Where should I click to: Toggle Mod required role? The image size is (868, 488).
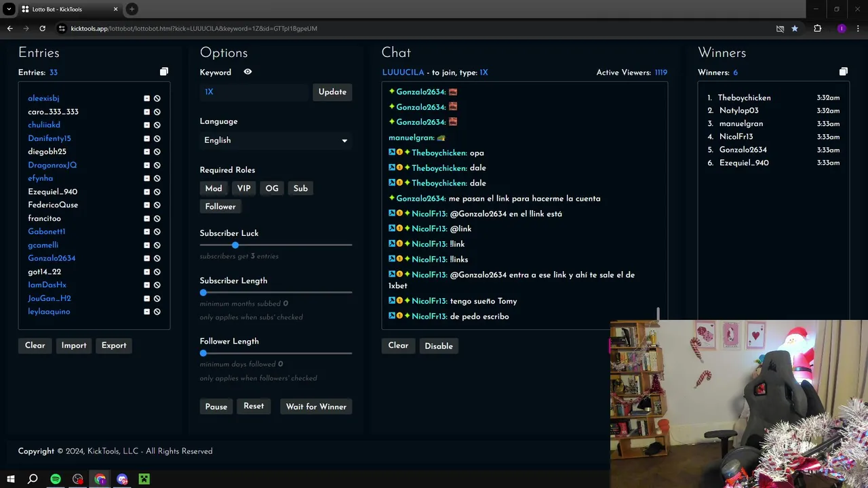point(214,188)
